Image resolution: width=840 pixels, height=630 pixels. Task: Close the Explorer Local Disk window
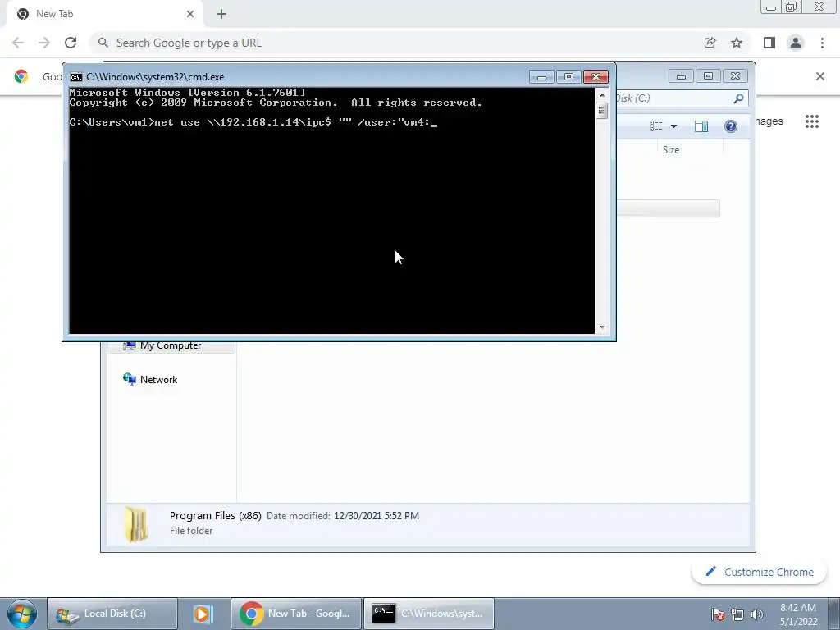[736, 76]
